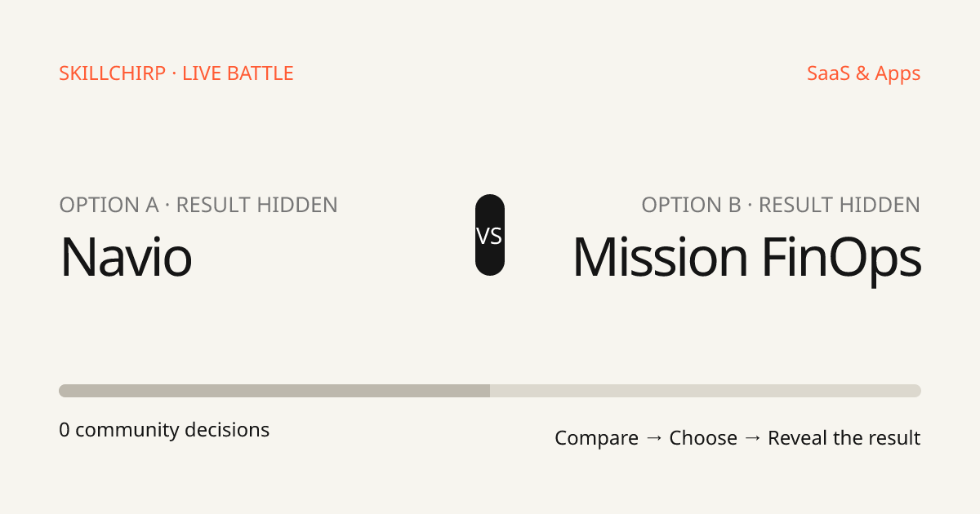980x514 pixels.
Task: Open the SKILLCHIRP brand label
Action: (111, 73)
